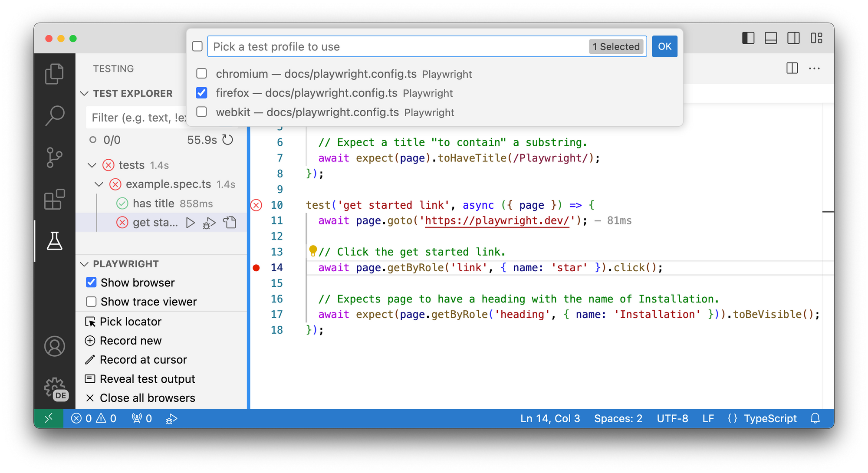Open notifications bell in status bar
The image size is (868, 473).
[815, 418]
